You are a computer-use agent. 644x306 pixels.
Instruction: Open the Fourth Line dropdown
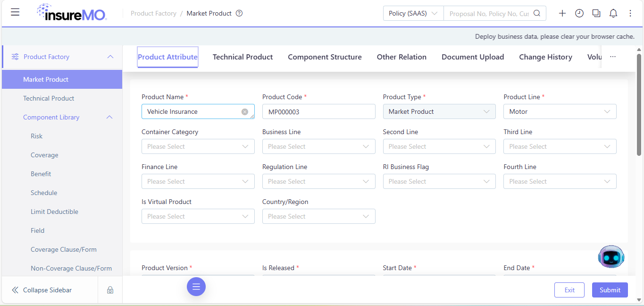pos(560,181)
